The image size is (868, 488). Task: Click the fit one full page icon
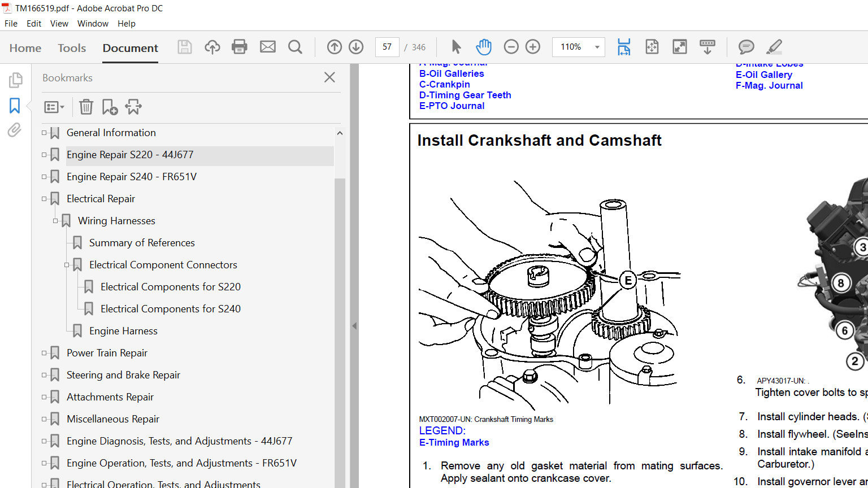[652, 47]
